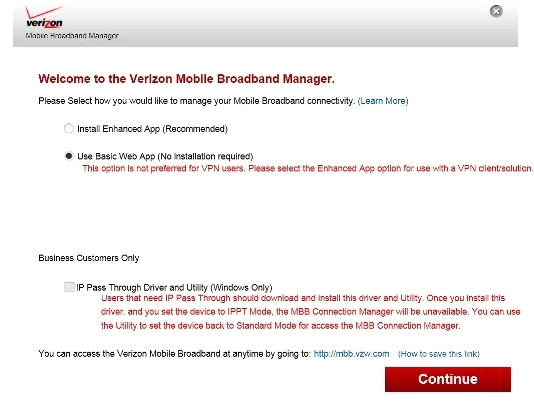The image size is (534, 416).
Task: Click the You can access the Verizon Mobile Broadband text
Action: pyautogui.click(x=174, y=354)
